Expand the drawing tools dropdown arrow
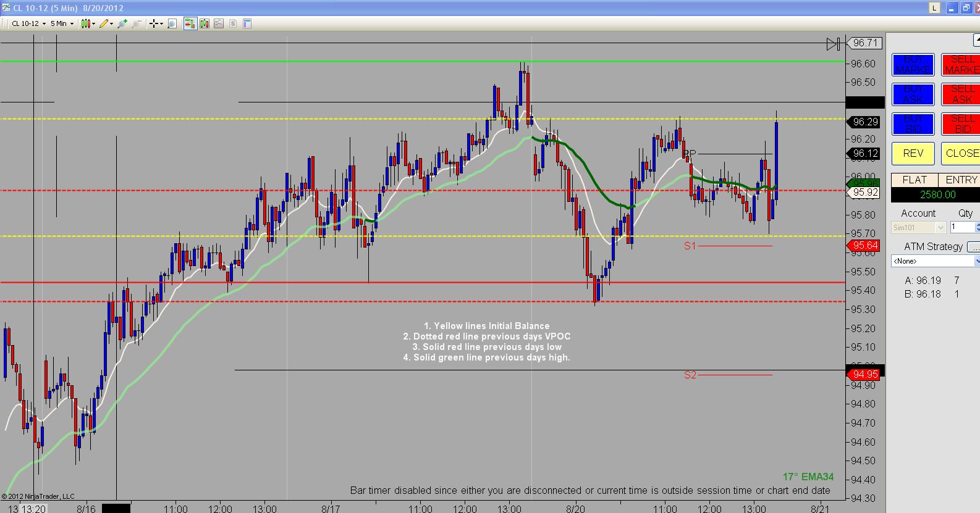 [112, 23]
